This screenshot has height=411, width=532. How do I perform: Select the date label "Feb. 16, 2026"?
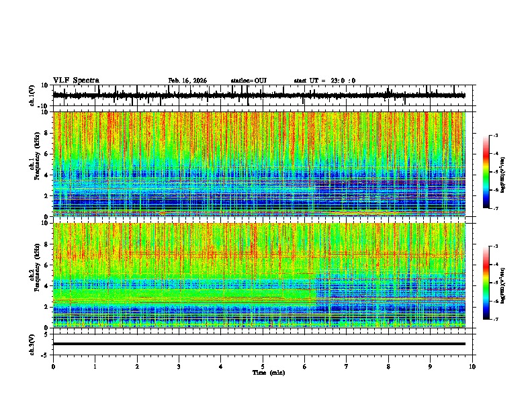[x=187, y=81]
